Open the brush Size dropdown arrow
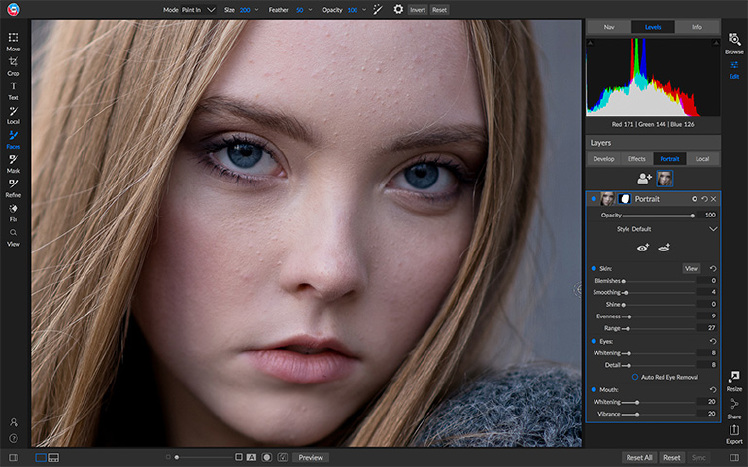 point(257,10)
